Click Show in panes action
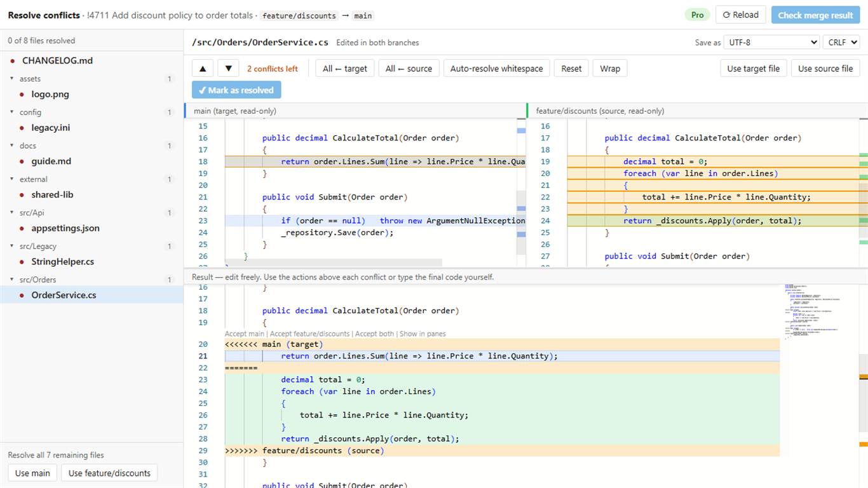This screenshot has height=488, width=868. point(423,334)
